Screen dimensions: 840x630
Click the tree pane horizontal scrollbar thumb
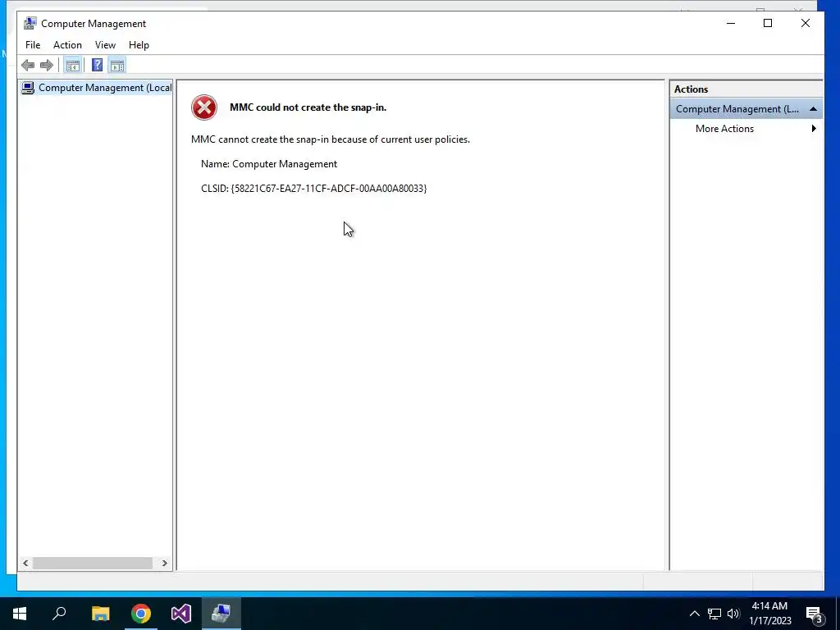93,563
